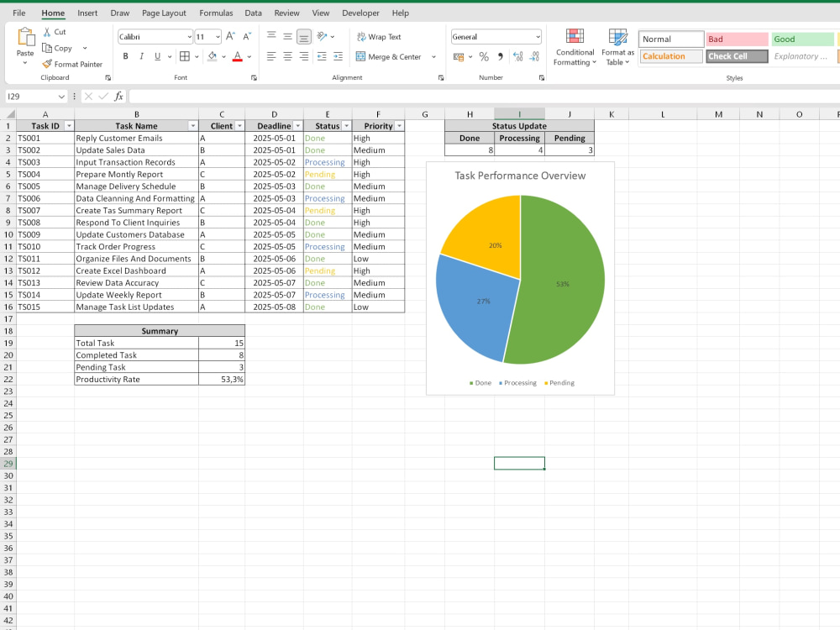Apply Percent Style formatting

484,57
